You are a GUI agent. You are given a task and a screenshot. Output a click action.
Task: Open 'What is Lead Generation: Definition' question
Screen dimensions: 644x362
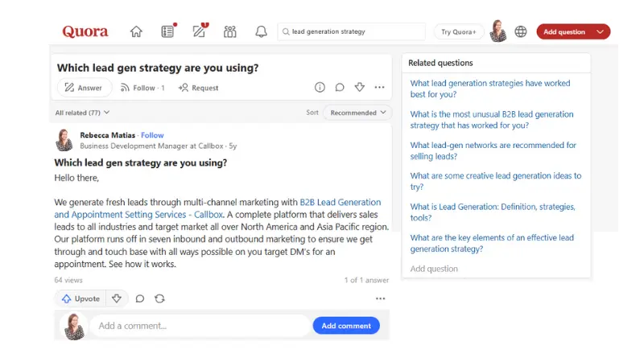click(x=493, y=212)
